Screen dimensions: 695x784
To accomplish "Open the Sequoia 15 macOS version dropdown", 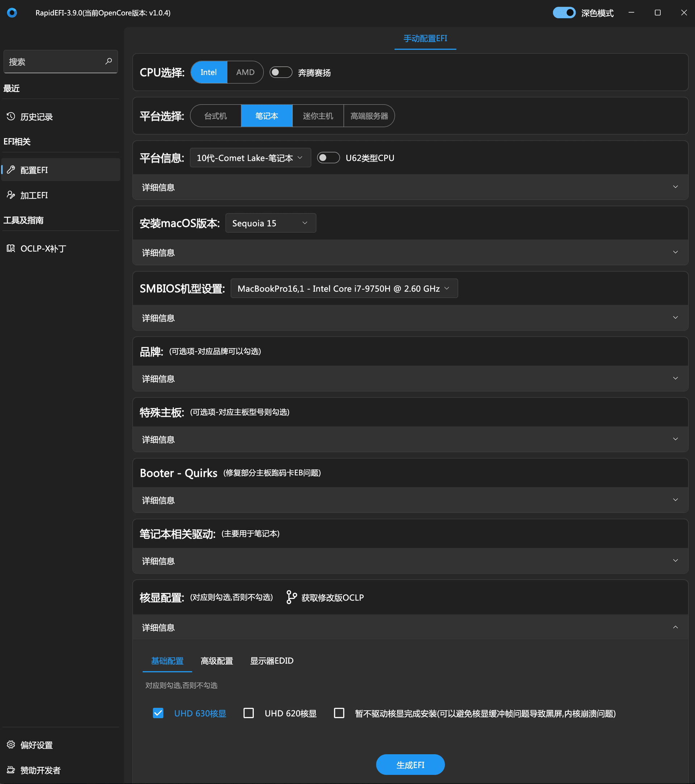I will 270,223.
